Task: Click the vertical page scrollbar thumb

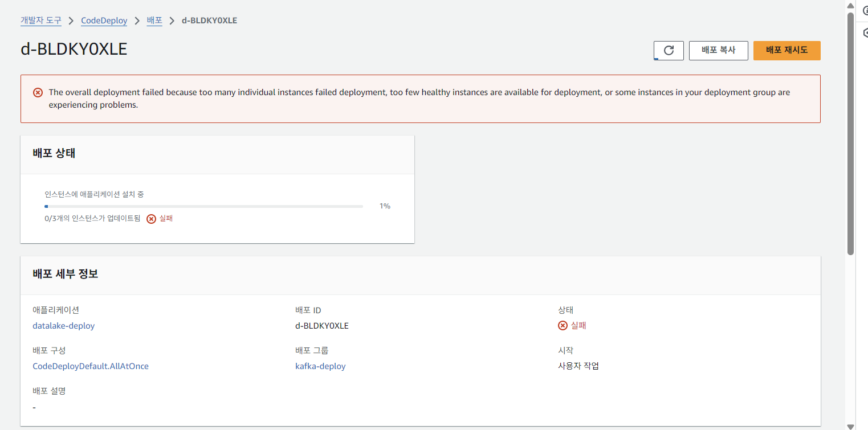Action: pos(850,131)
